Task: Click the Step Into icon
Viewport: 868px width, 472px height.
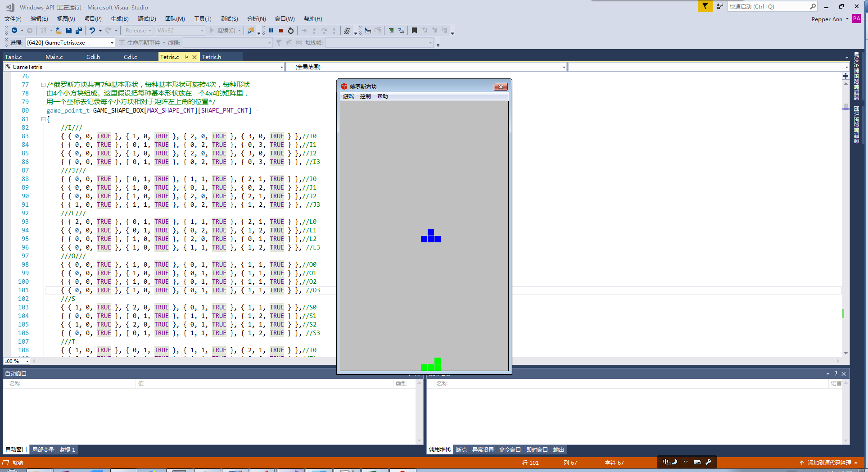Action: point(314,31)
